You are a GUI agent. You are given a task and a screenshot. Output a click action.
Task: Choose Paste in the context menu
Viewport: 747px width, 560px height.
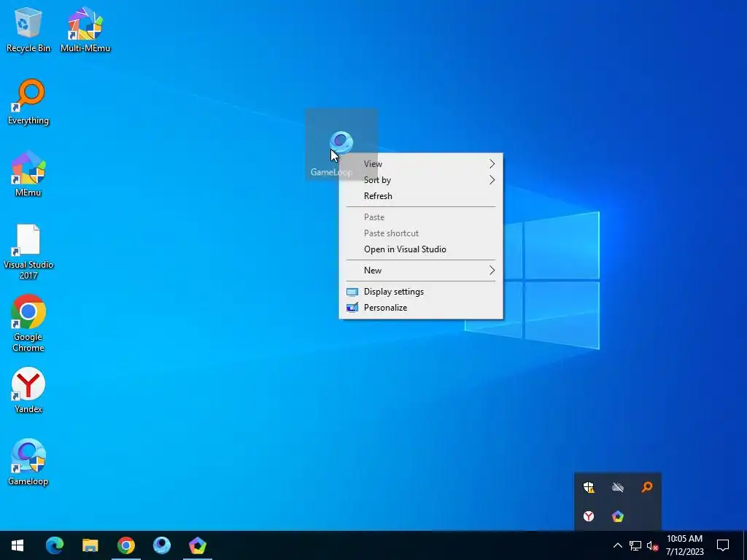point(421,217)
